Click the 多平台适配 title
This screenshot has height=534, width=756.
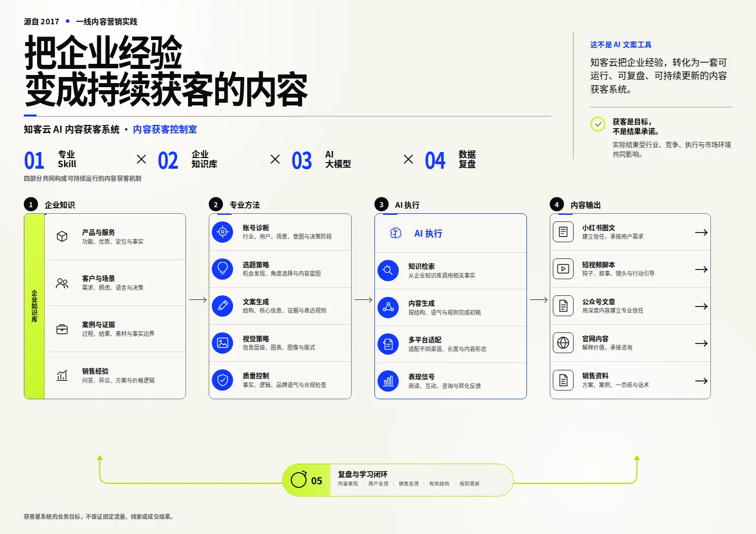click(425, 339)
